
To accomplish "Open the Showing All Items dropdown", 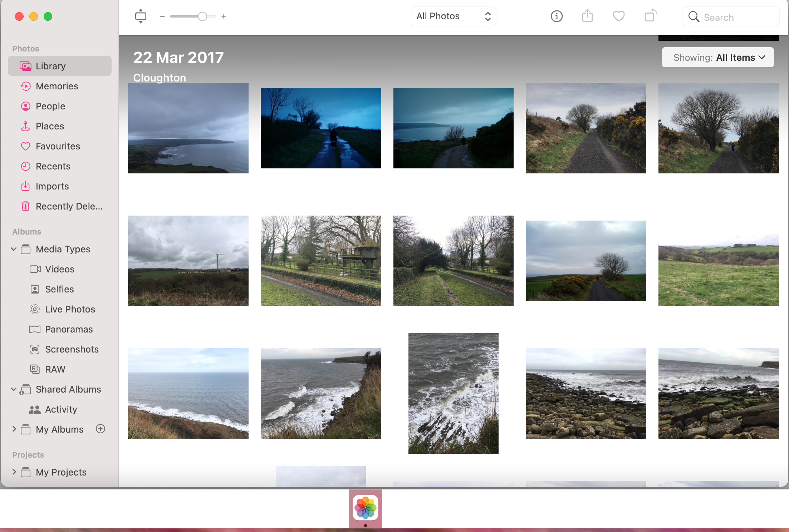I will pyautogui.click(x=717, y=58).
